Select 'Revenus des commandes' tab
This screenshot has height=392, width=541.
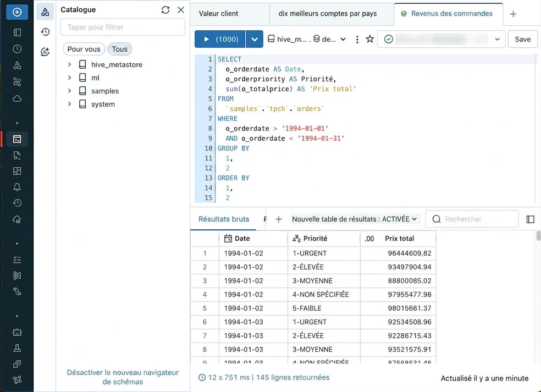pyautogui.click(x=448, y=13)
